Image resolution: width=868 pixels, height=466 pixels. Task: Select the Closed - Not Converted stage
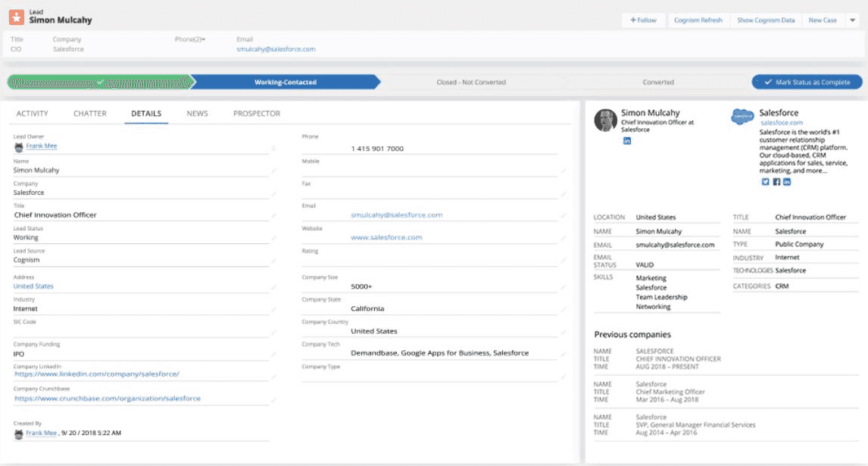coord(471,82)
